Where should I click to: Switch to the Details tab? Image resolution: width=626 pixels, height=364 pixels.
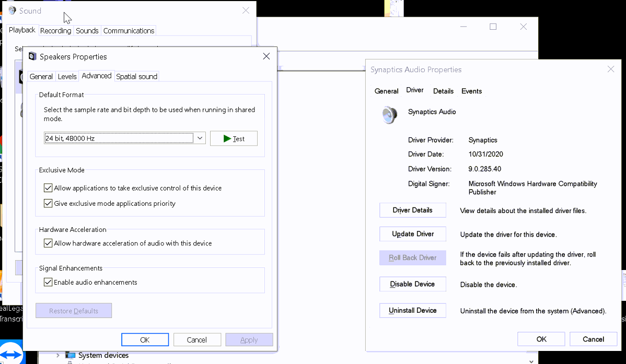pyautogui.click(x=443, y=91)
